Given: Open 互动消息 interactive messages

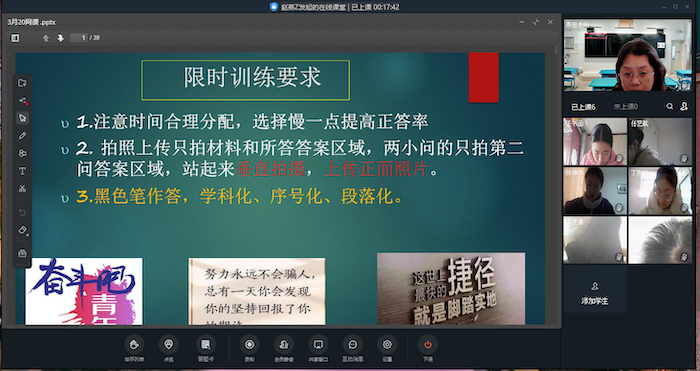Looking at the screenshot, I should pyautogui.click(x=353, y=348).
